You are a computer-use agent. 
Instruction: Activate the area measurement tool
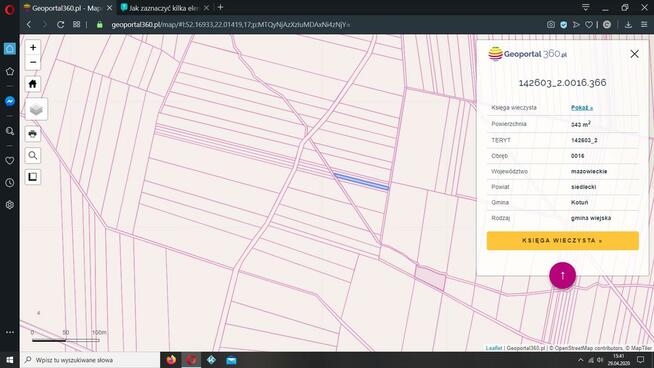[x=33, y=177]
